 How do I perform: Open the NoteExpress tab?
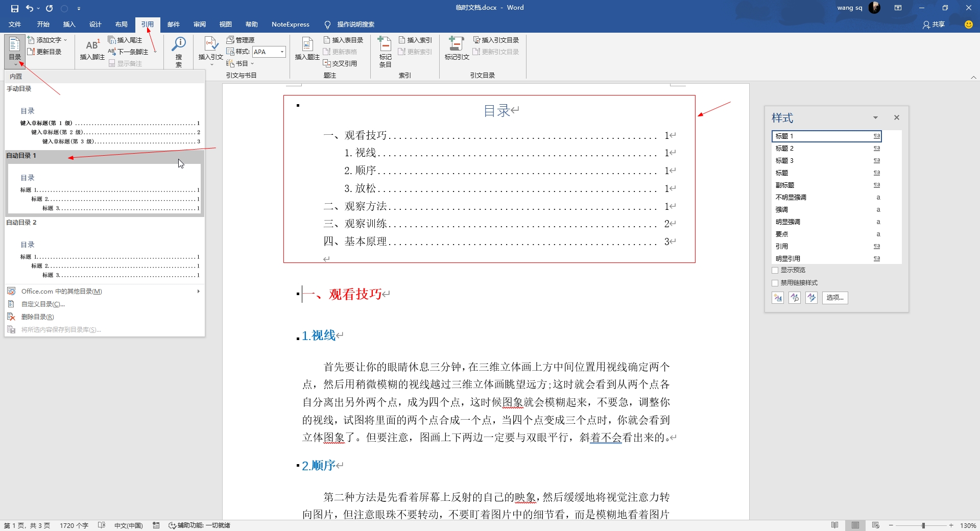(291, 25)
